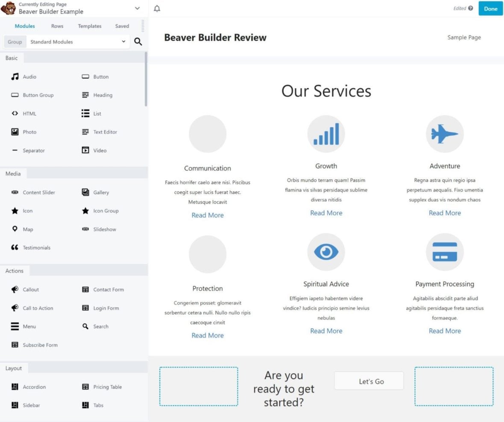Select the Contact Form module icon
The image size is (504, 422).
click(85, 289)
